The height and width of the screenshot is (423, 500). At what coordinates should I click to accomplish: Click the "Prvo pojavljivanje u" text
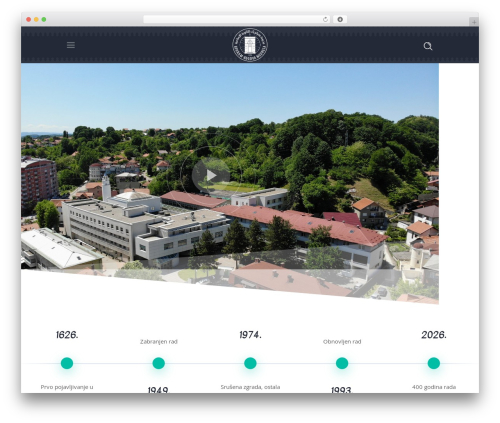coord(67,387)
